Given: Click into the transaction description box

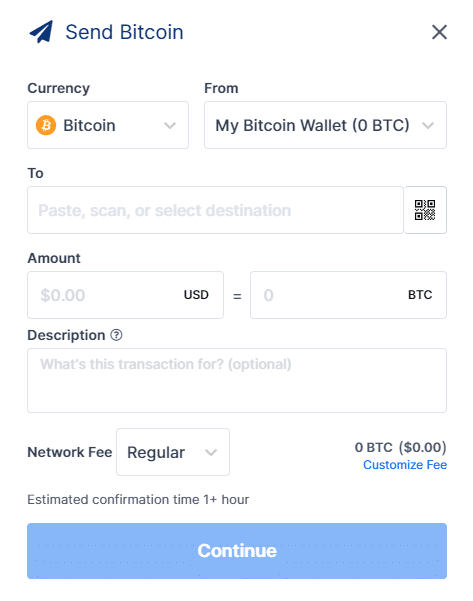Looking at the screenshot, I should point(237,380).
